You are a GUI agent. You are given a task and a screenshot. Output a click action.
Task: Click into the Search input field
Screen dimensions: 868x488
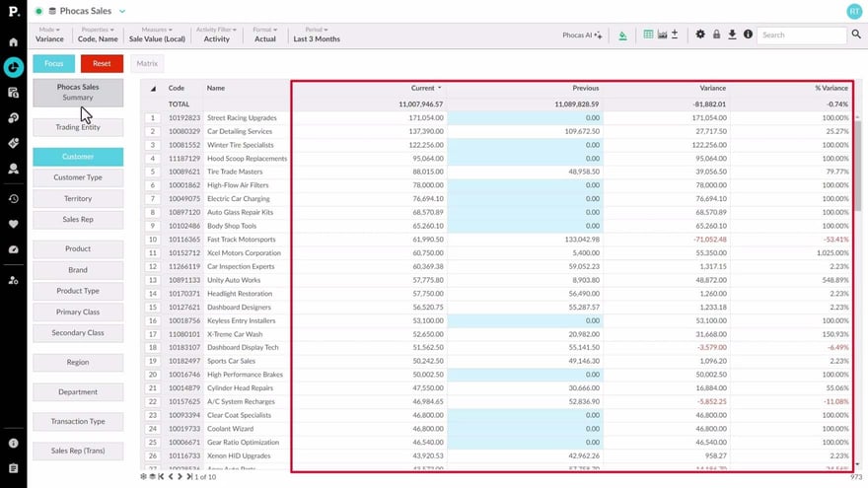(x=801, y=35)
